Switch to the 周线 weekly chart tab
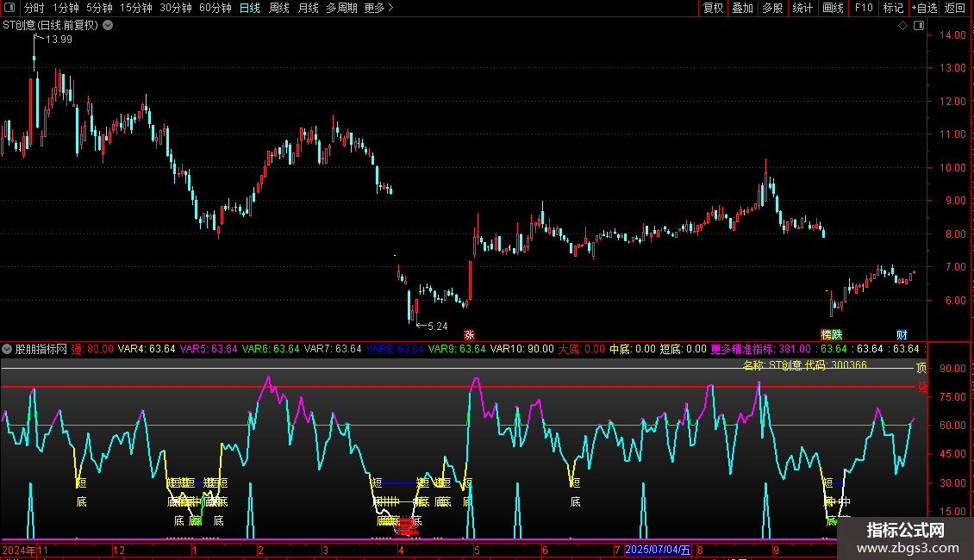 click(279, 8)
